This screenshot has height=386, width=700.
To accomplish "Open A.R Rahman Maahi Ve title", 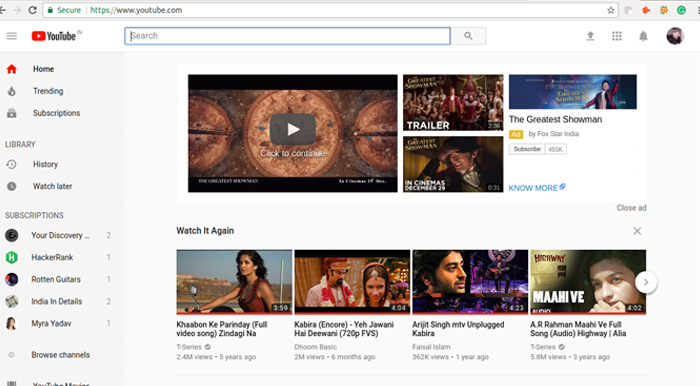I will [578, 329].
